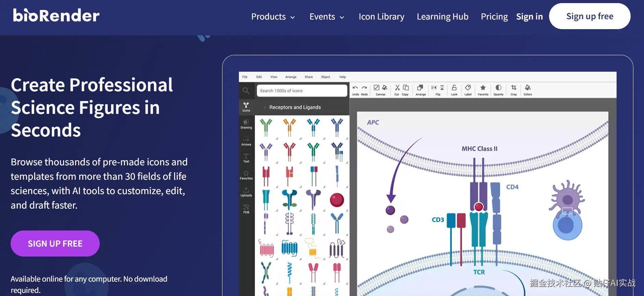Click the Undo arrow icon
The image size is (644, 296).
coord(355,88)
